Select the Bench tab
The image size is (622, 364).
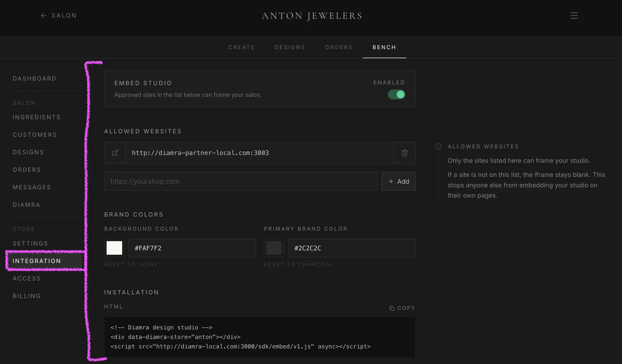[x=384, y=47]
